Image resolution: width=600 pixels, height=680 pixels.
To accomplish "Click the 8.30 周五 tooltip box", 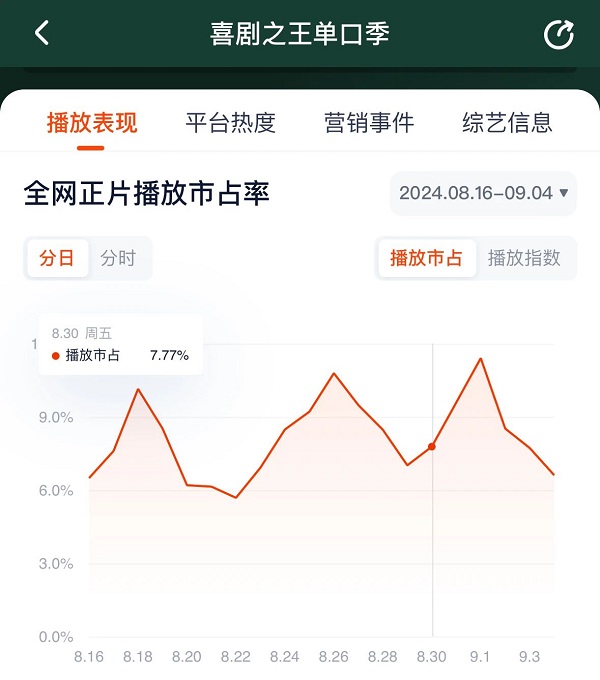I will coord(121,345).
